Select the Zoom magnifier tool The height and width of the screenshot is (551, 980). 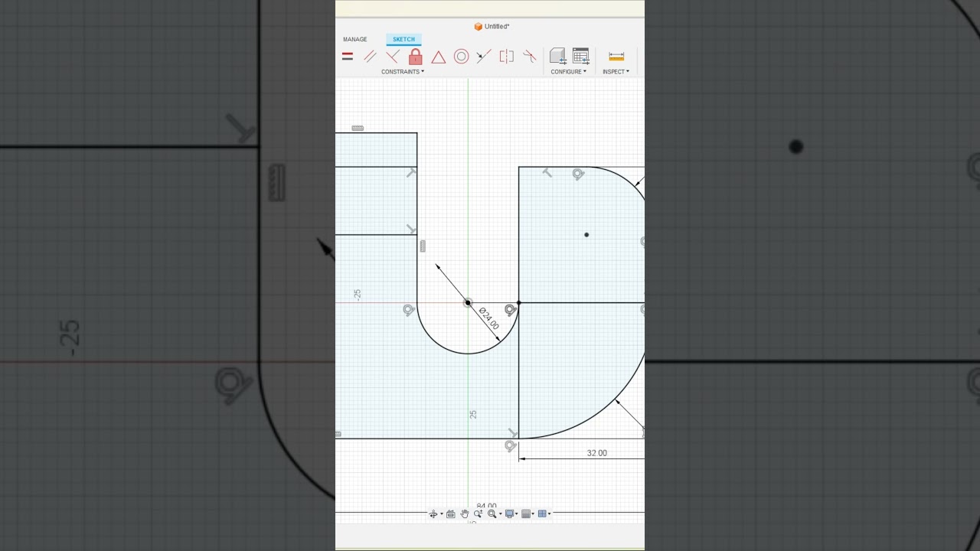tap(479, 514)
